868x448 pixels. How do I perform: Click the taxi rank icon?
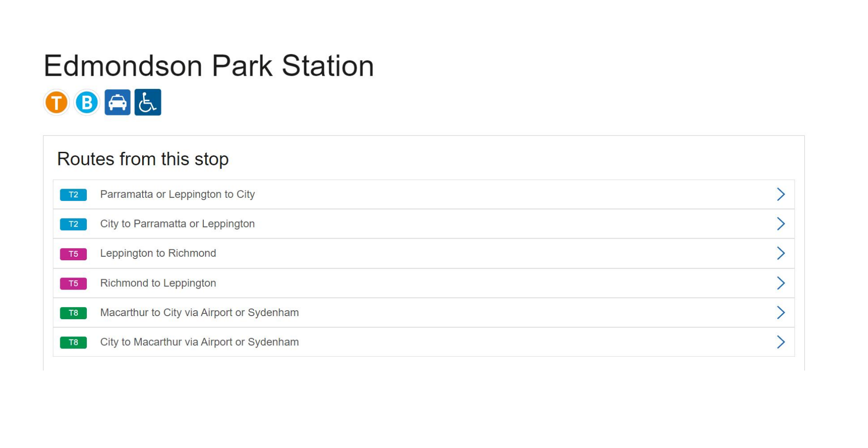(117, 103)
